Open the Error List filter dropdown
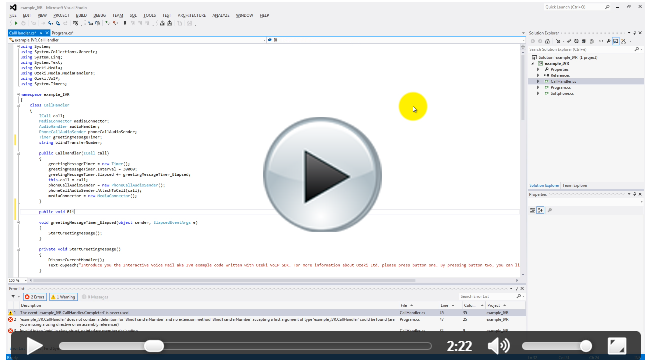 [15, 297]
